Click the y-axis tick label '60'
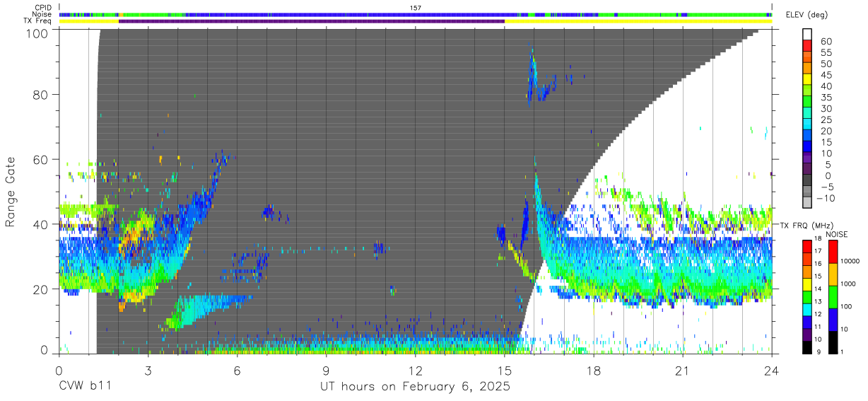The width and height of the screenshot is (868, 401). coord(42,160)
